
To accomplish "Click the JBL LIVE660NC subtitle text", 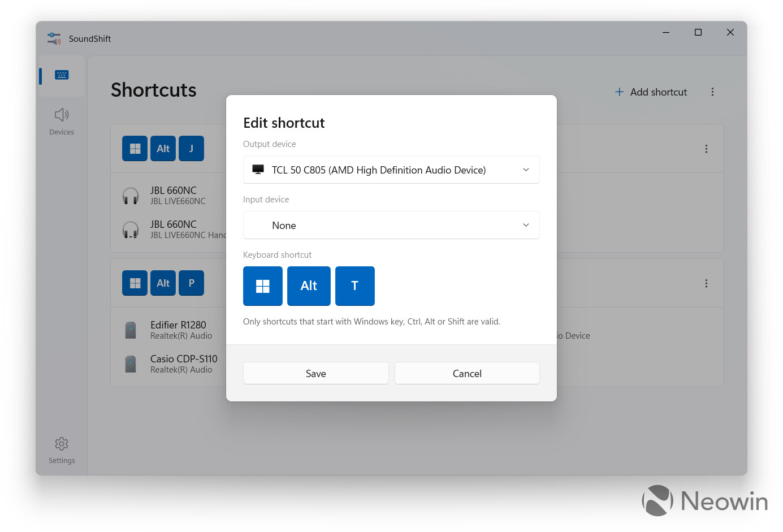I will tap(178, 201).
